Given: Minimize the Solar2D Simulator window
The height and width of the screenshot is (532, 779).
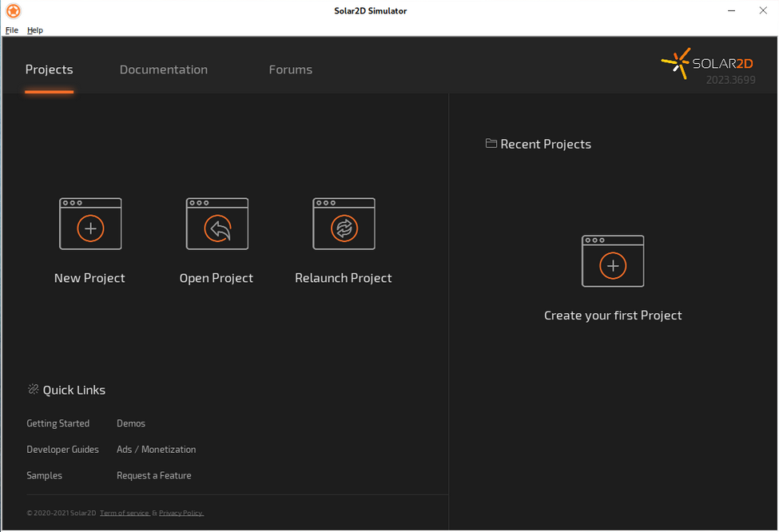Looking at the screenshot, I should coord(731,10).
